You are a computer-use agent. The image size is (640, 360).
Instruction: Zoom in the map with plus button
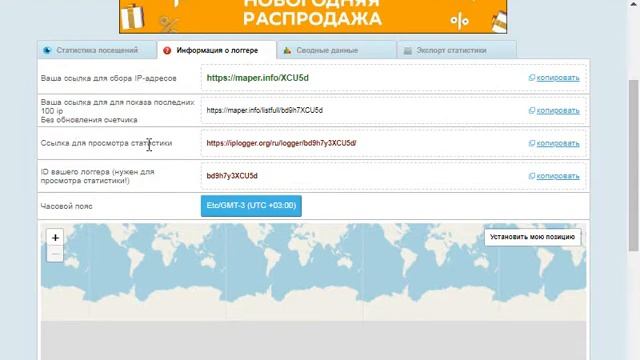coord(55,238)
